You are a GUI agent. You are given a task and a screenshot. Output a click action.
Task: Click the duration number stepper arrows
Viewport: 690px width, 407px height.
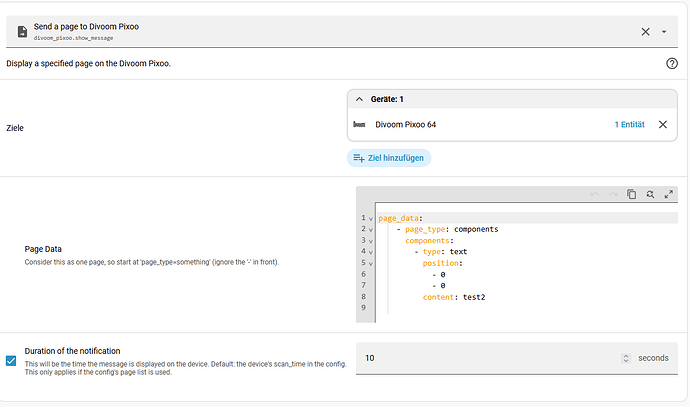tap(626, 358)
